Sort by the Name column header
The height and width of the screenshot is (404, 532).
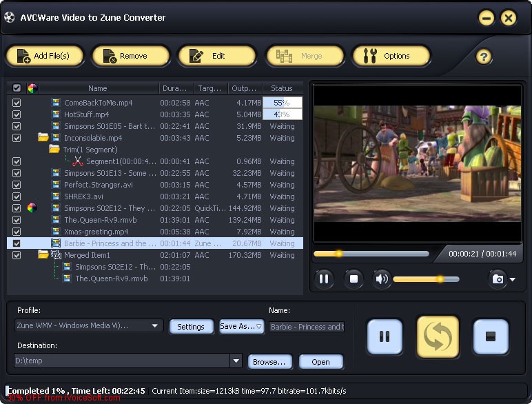[98, 88]
